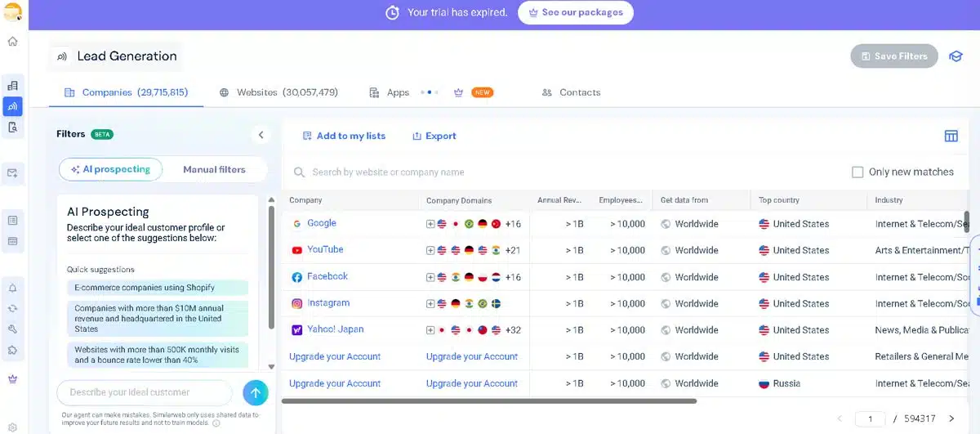The height and width of the screenshot is (434, 980).
Task: Expand domains plus icon in Facebook row
Action: 430,278
